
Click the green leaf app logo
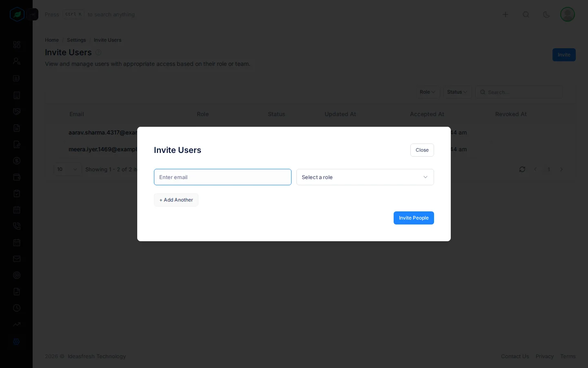tap(17, 14)
